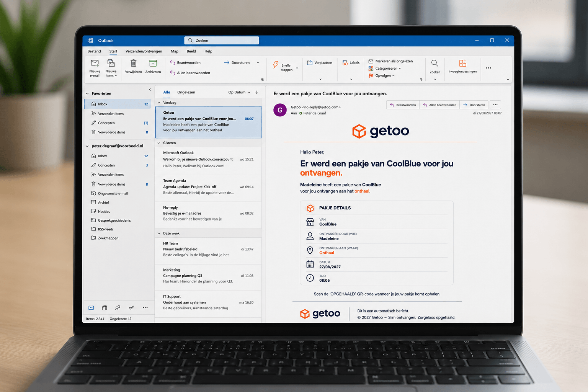Click Markeren als ongelezen
This screenshot has height=392, width=588.
tap(390, 61)
